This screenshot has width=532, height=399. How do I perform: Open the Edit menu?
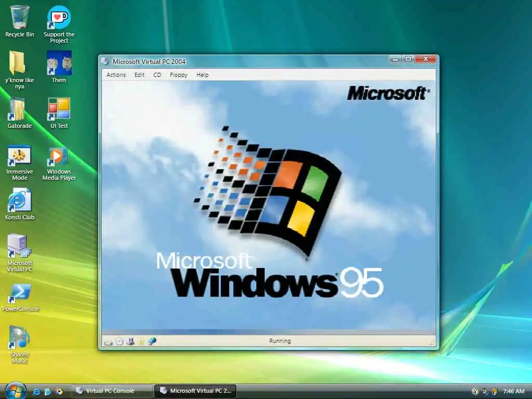[139, 75]
